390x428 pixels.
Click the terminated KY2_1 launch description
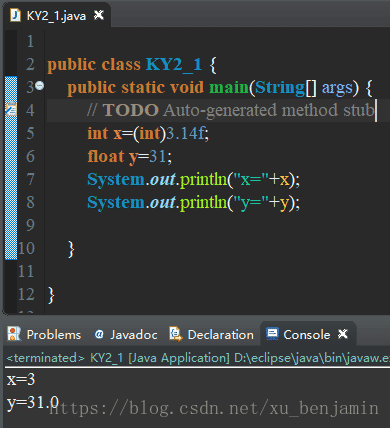[x=198, y=358]
